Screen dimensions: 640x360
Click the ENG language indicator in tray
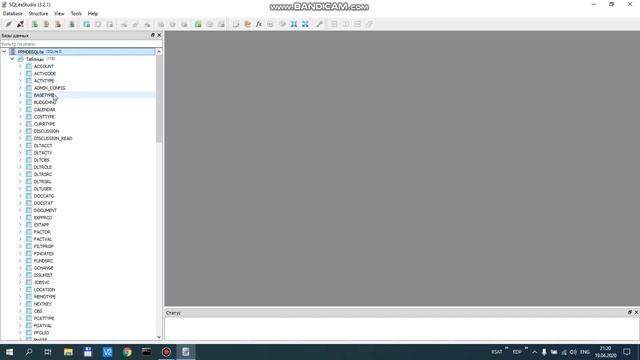[585, 352]
